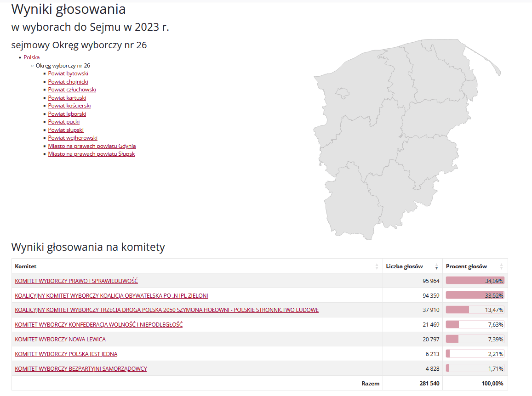Viewport: 532px width, 396px height.
Task: Open Koalicja Obywatelska committee link
Action: tap(111, 295)
